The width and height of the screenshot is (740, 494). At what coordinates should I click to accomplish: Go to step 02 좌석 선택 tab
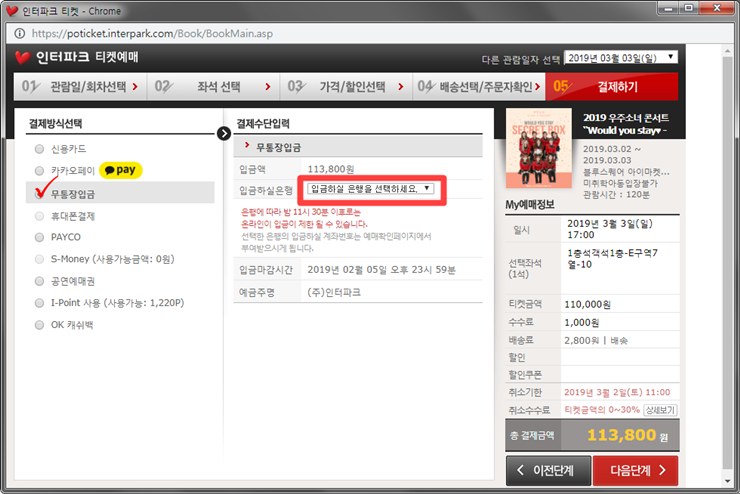pyautogui.click(x=213, y=87)
